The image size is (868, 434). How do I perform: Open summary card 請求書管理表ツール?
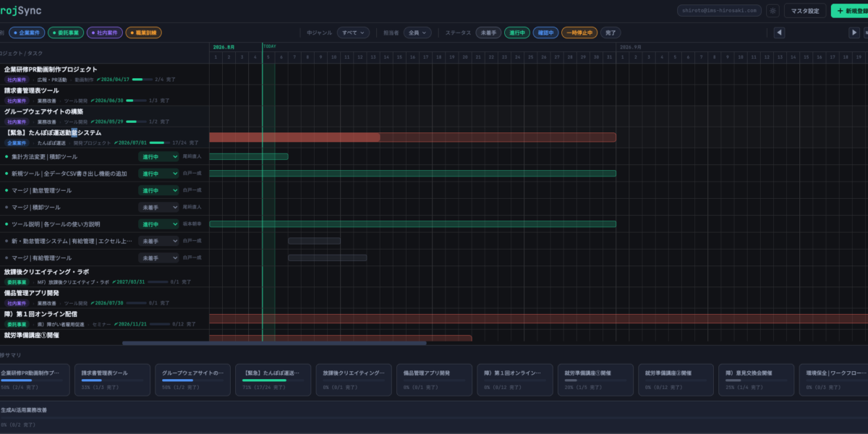click(111, 380)
